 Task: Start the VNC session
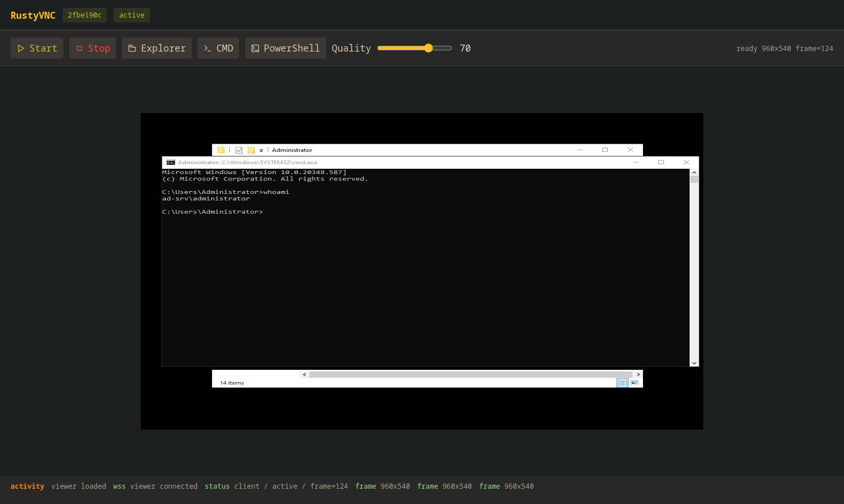(x=37, y=48)
